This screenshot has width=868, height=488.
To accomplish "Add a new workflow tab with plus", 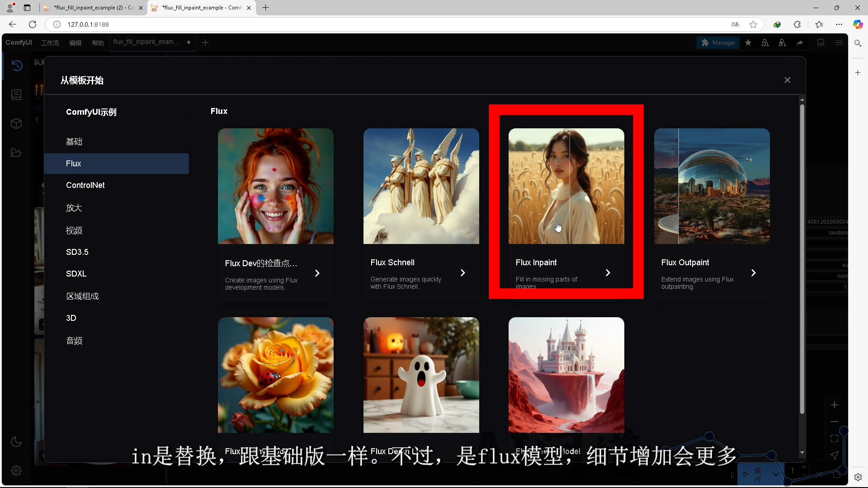I will point(205,42).
